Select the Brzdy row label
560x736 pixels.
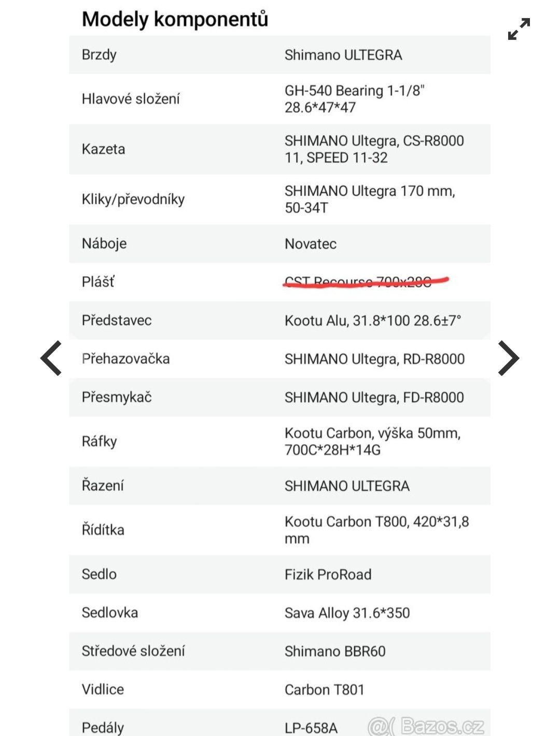99,55
